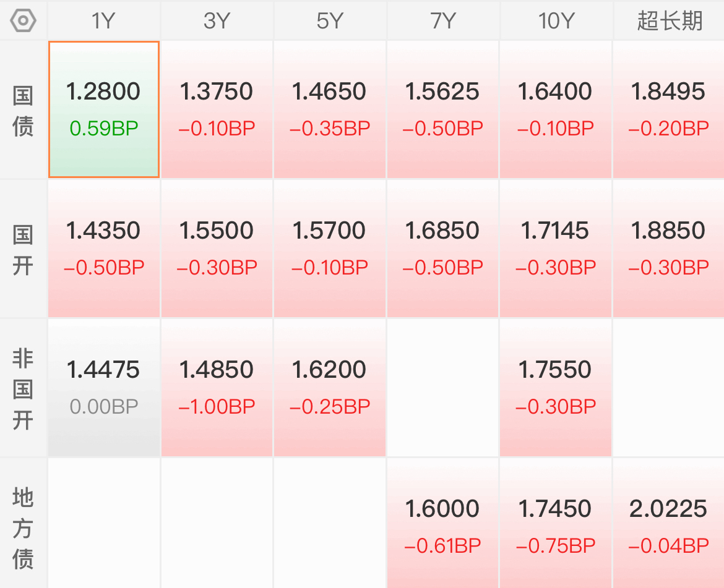Select the 地方债 row label
The width and height of the screenshot is (724, 588).
point(24,529)
